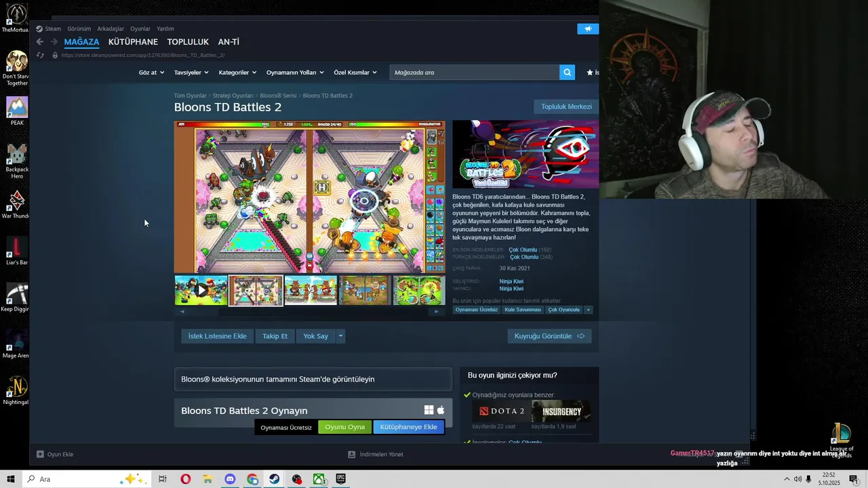868x488 pixels.
Task: Expand the Kategoriler dropdown
Action: coord(237,73)
